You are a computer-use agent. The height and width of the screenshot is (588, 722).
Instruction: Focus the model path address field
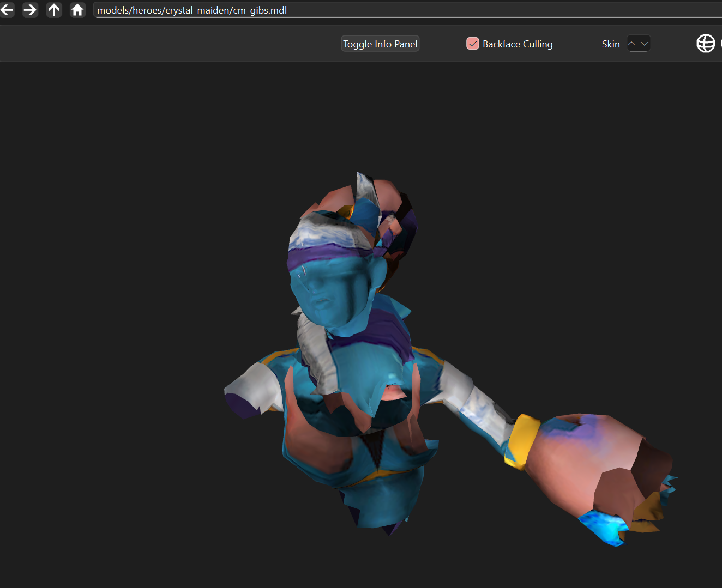coord(408,10)
